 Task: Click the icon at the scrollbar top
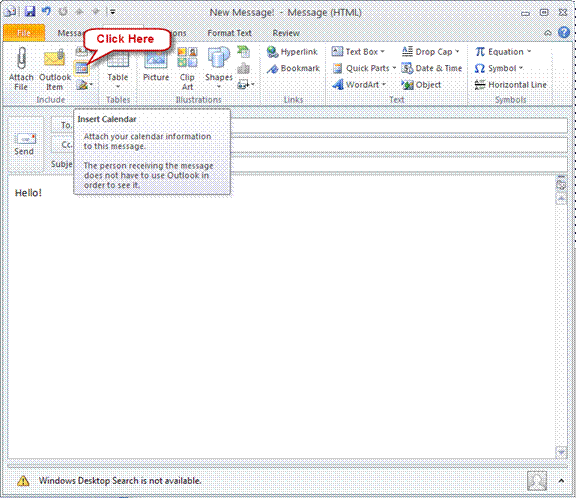561,184
